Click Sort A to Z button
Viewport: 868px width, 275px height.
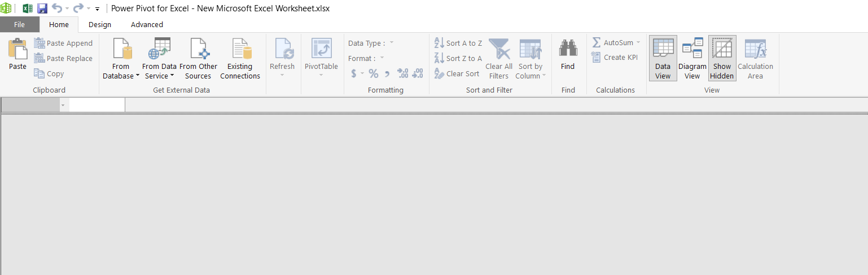click(458, 43)
